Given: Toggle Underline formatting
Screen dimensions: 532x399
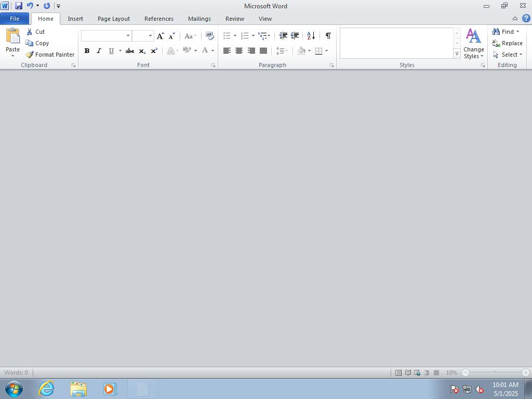Looking at the screenshot, I should 111,51.
